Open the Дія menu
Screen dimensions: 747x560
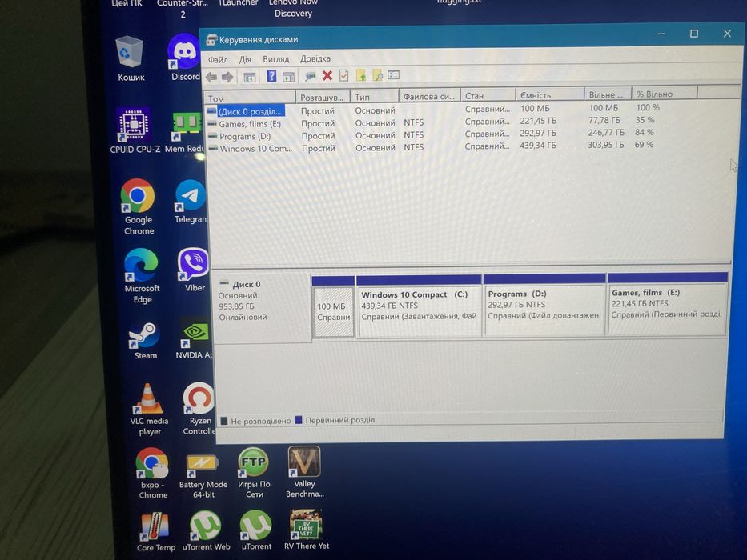tap(245, 59)
